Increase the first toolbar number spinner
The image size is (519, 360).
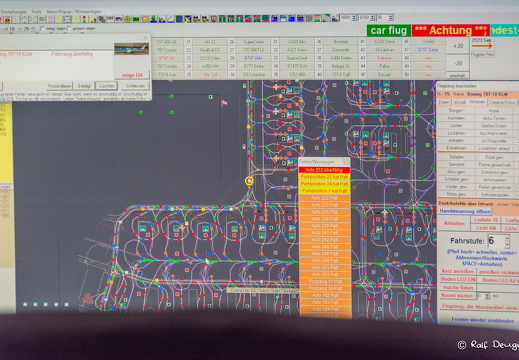tap(354, 16)
